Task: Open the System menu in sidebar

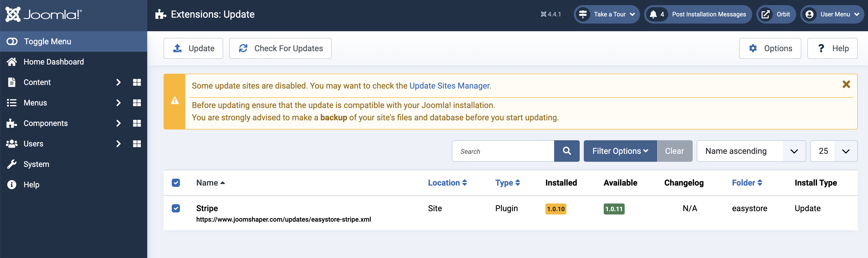Action: (36, 164)
